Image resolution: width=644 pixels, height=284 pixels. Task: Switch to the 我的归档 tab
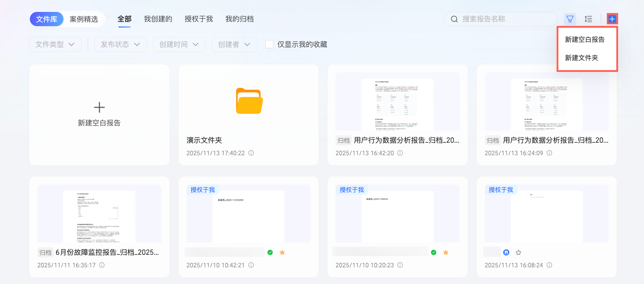[240, 19]
